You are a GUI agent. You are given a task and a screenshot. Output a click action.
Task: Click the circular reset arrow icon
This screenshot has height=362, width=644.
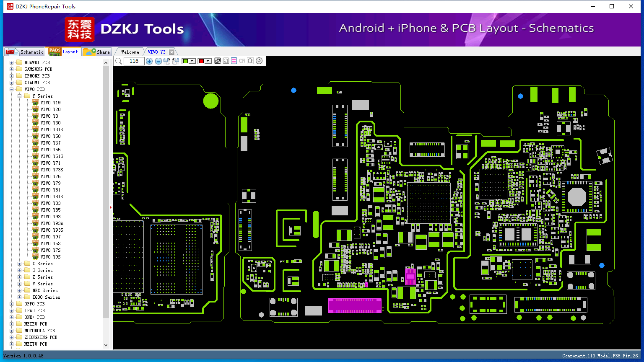pyautogui.click(x=259, y=61)
